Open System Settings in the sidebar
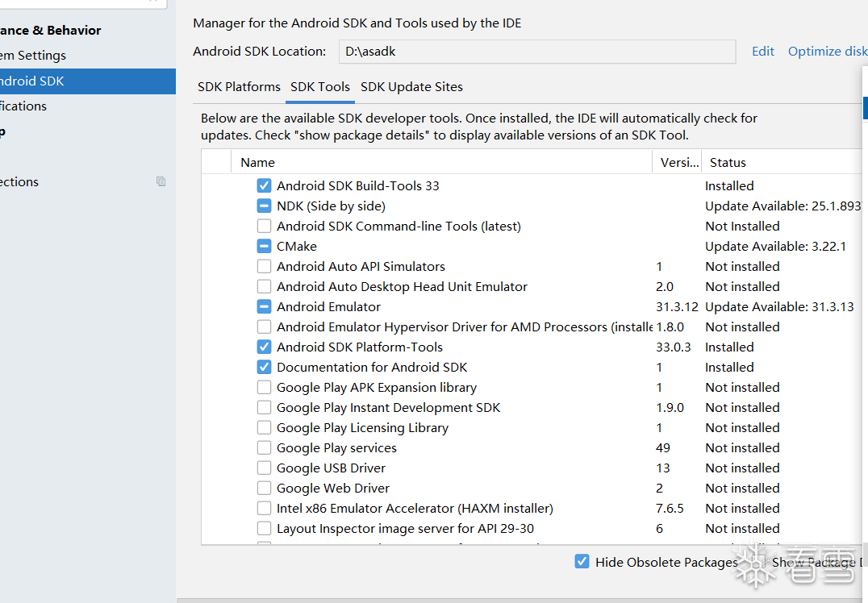Screen dimensions: 868x603 [x=33, y=56]
